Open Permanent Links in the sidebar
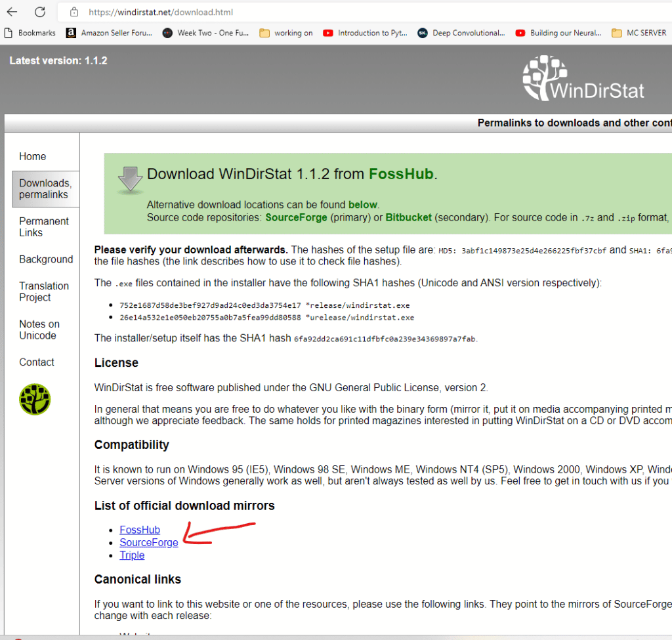The width and height of the screenshot is (672, 640). (x=44, y=226)
